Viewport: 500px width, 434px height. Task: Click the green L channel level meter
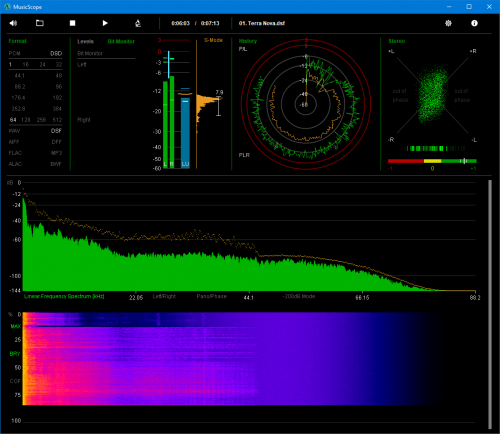pos(165,124)
